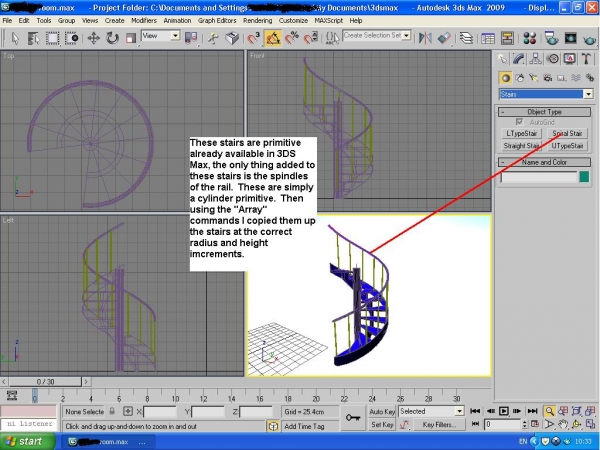Screen dimensions: 600x450
Task: Open the Rendering menu
Action: coord(258,21)
